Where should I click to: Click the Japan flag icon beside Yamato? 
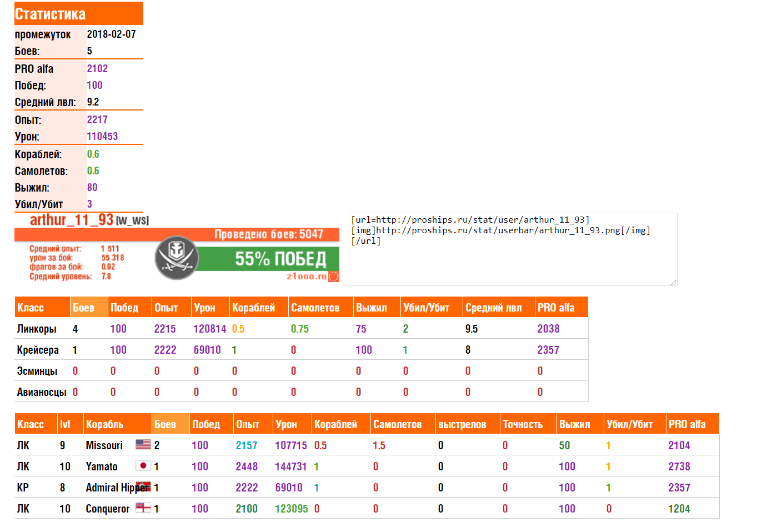(143, 465)
